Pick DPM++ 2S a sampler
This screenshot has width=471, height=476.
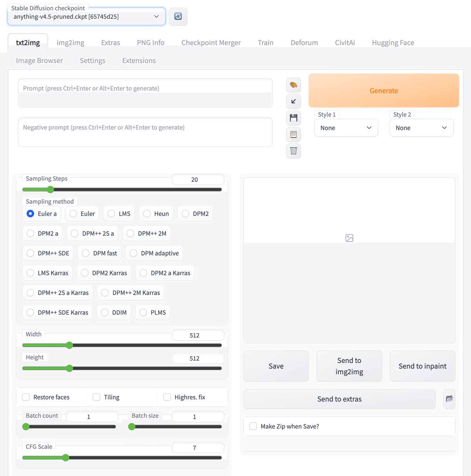click(x=93, y=233)
